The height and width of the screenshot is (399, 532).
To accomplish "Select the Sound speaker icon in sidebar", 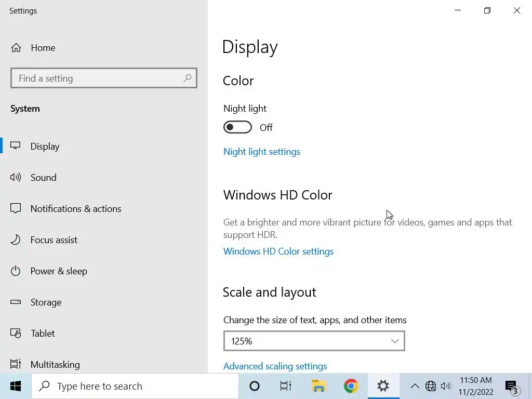I will [x=15, y=177].
